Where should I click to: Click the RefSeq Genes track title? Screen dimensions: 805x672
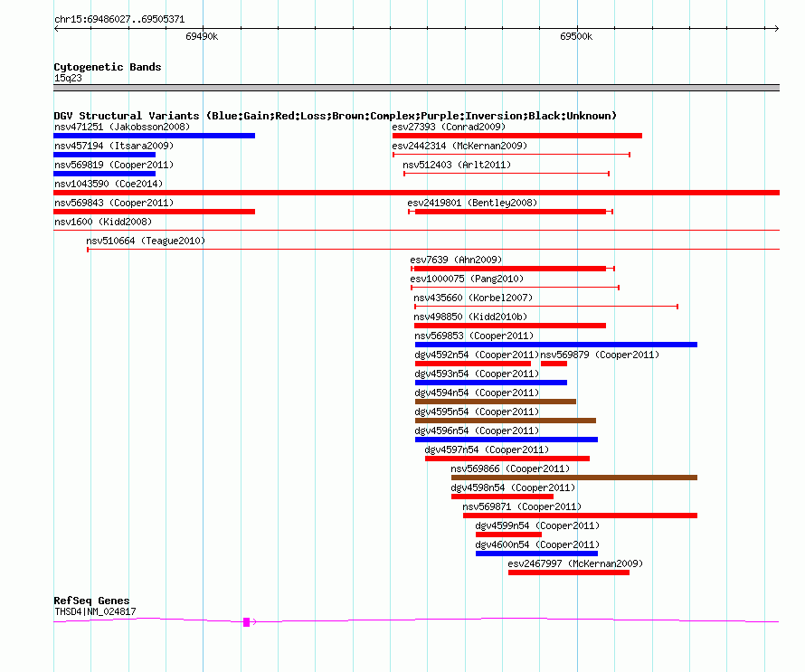(91, 601)
